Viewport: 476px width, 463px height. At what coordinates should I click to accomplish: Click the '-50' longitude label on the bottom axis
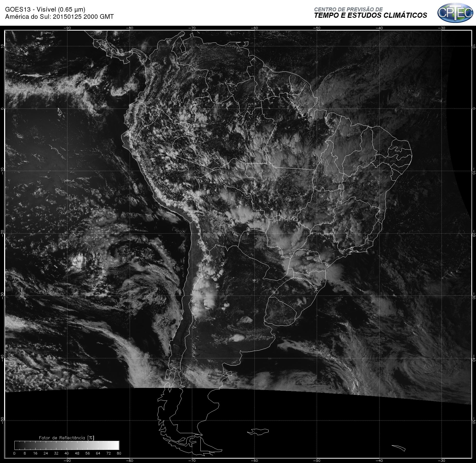[x=317, y=460]
